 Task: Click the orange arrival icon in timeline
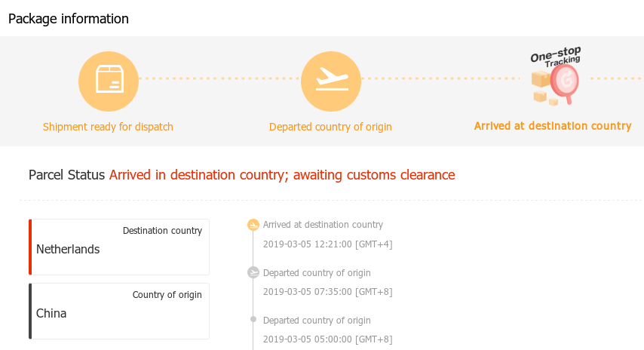coord(253,225)
